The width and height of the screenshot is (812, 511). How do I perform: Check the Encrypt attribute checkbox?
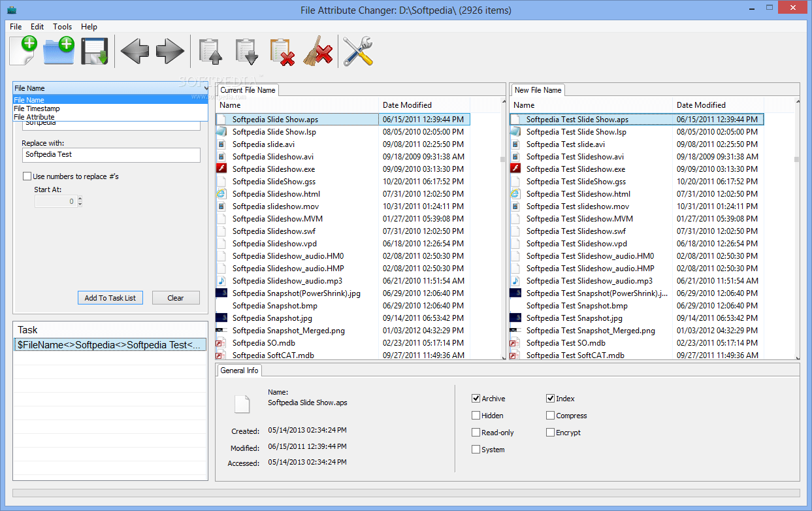(550, 433)
